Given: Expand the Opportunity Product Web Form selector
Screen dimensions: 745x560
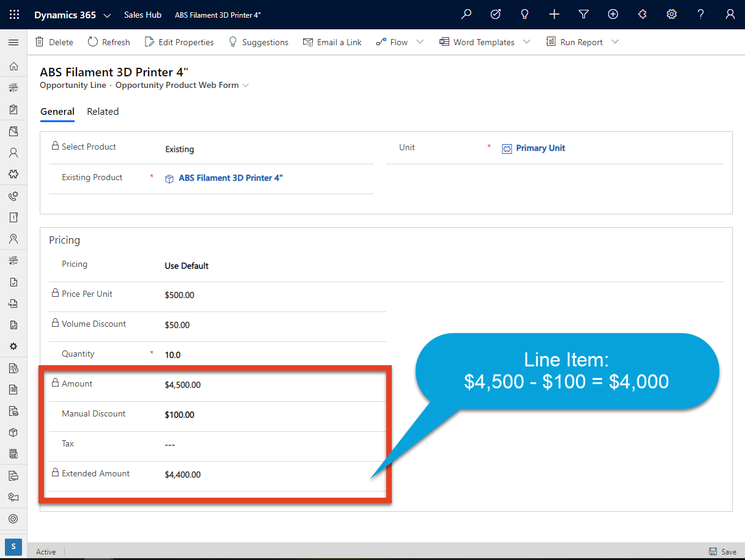Looking at the screenshot, I should [246, 85].
